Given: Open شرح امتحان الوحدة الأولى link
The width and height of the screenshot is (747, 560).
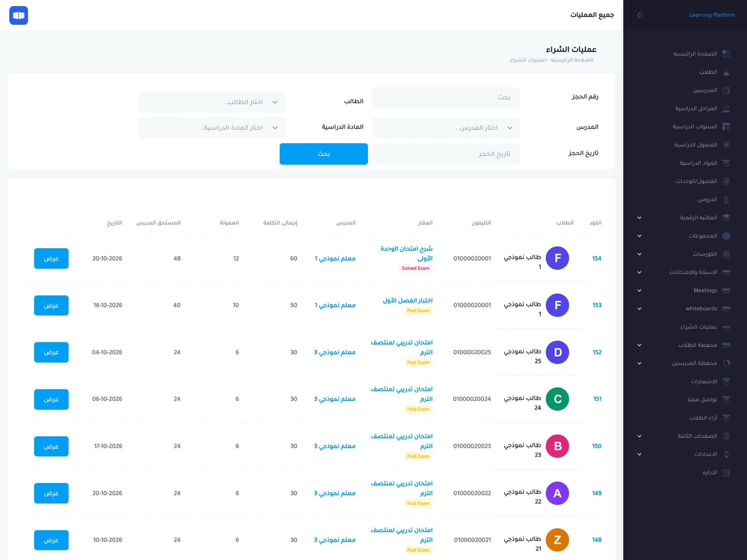Looking at the screenshot, I should (406, 253).
